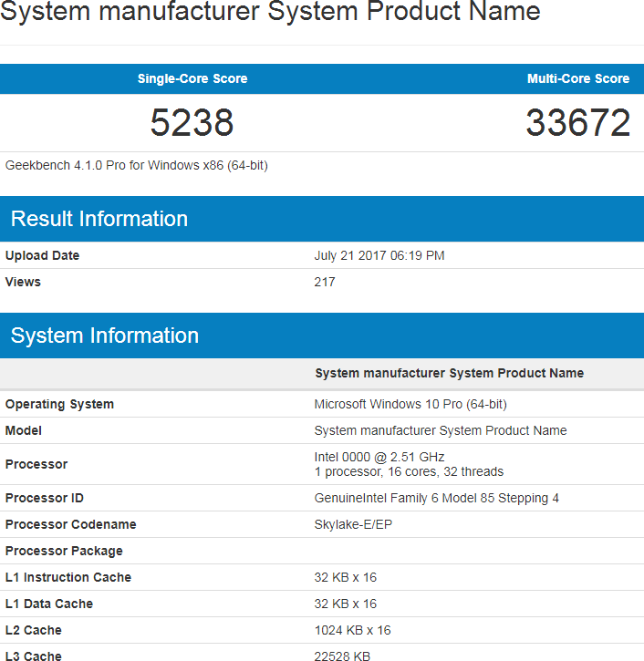Click the Result Information section header
Image resolution: width=644 pixels, height=661 pixels.
[x=99, y=219]
